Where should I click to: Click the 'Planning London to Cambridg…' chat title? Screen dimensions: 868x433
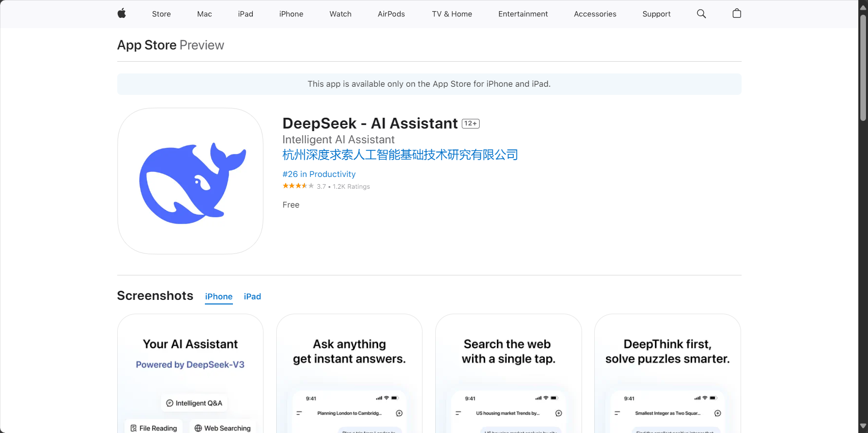pos(349,413)
